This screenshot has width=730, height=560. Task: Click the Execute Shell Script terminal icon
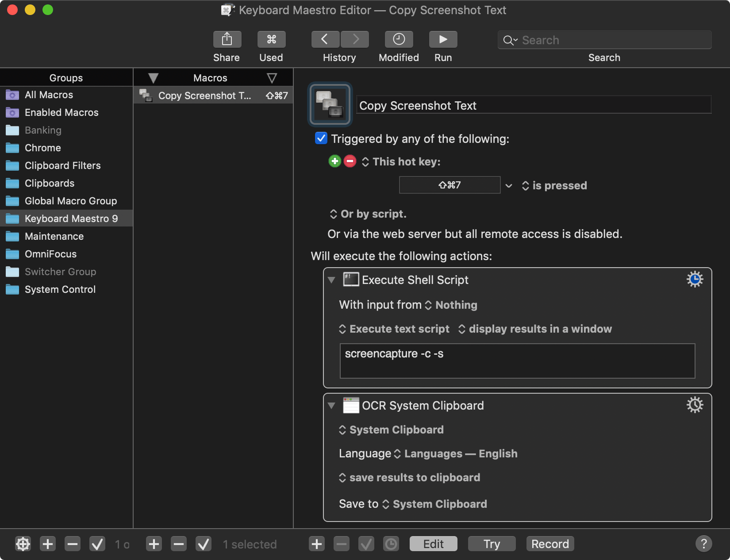[351, 280]
